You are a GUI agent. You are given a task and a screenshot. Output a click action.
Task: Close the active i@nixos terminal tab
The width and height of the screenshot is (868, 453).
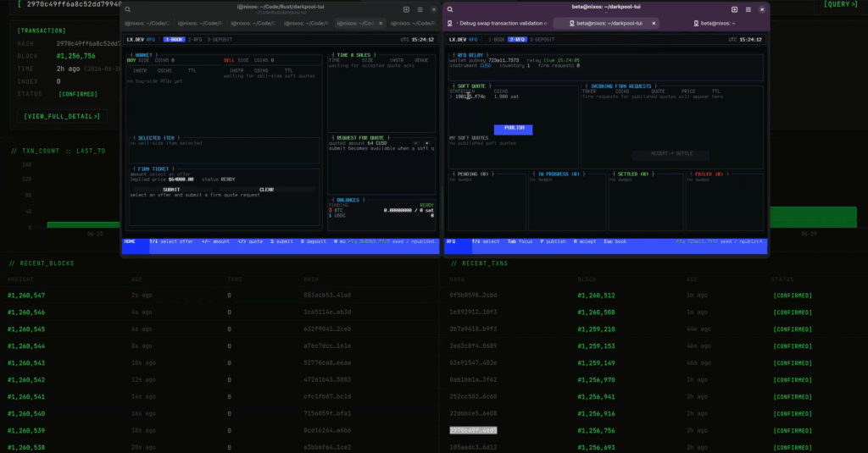(x=381, y=23)
